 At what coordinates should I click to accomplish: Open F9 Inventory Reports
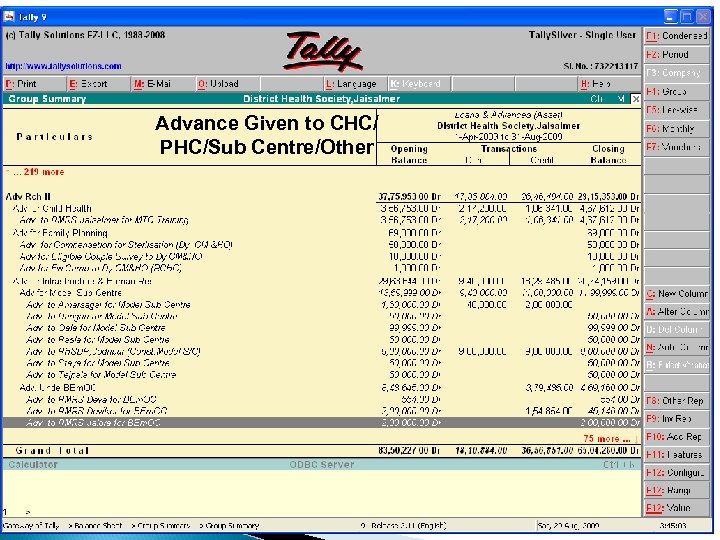pos(676,419)
